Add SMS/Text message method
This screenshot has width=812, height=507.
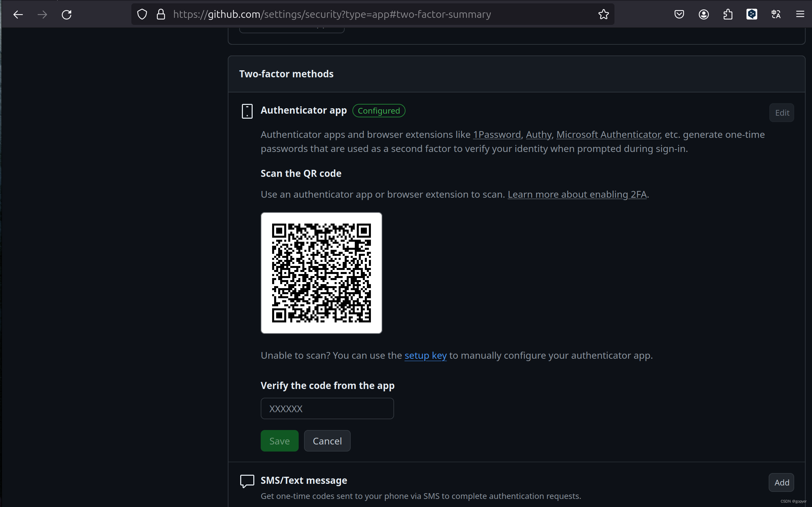coord(781,483)
